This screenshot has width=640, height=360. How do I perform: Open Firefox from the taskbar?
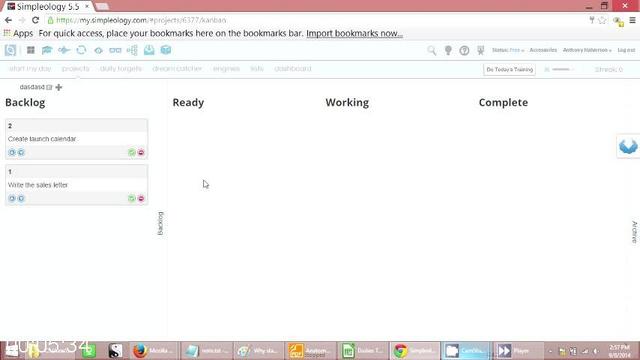[x=153, y=351]
